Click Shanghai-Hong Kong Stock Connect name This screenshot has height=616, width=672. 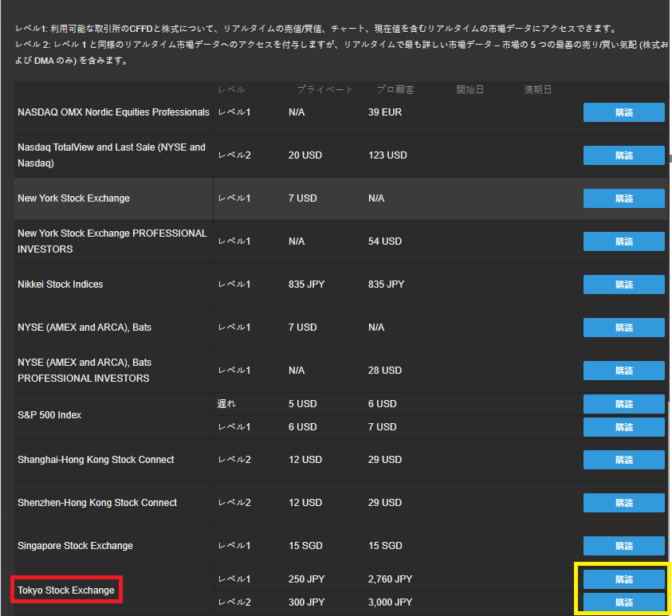click(x=96, y=460)
